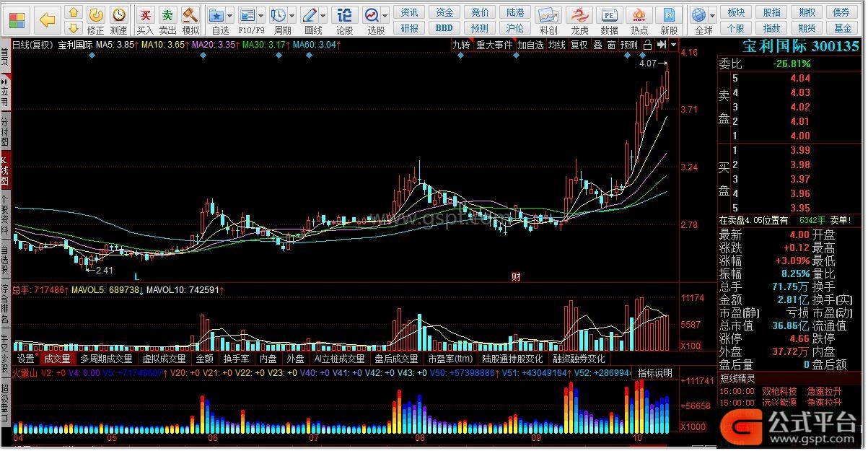Screen dimensions: 868x451
Task: Expand the 全球 dropdown arrow
Action: (714, 15)
